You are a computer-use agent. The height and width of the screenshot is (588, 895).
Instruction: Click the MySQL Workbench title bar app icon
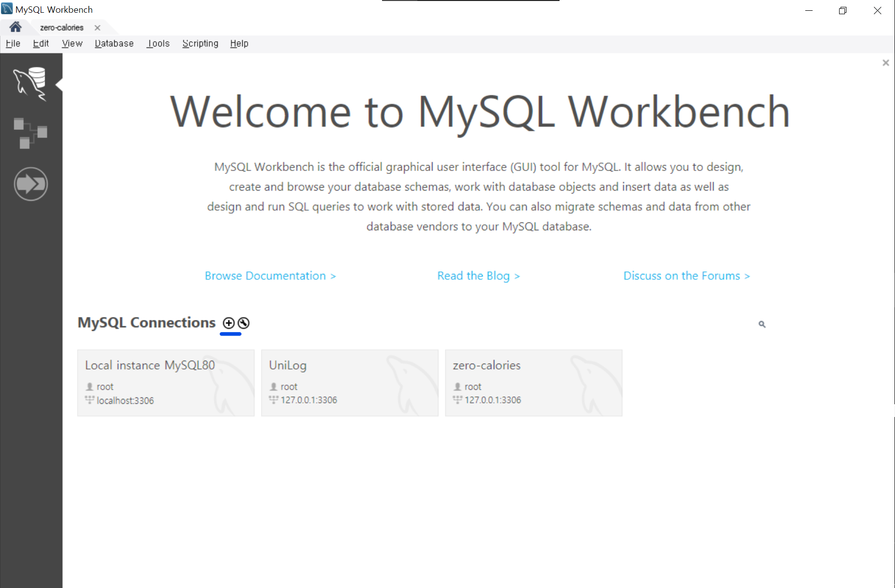[x=7, y=9]
